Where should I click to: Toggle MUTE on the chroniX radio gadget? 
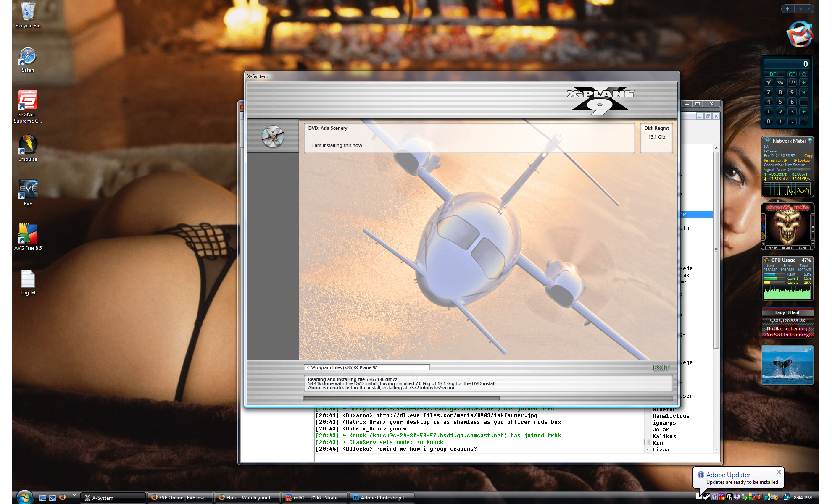tap(812, 226)
